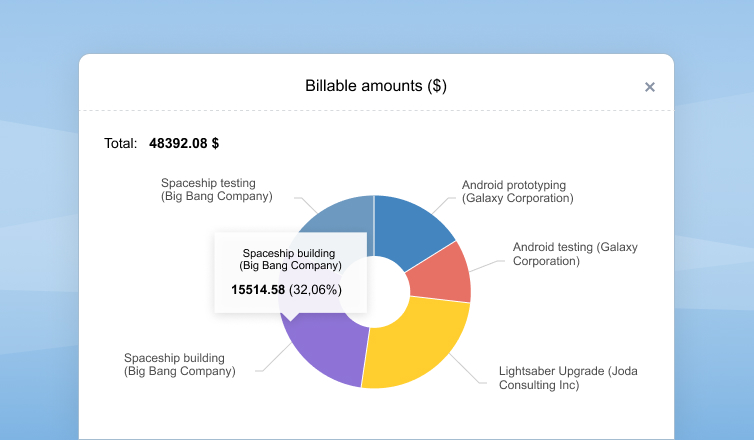Screen dimensions: 754x440
Task: Click the 'Android prototyping (Galaxy Corporation)' label
Action: [x=517, y=191]
